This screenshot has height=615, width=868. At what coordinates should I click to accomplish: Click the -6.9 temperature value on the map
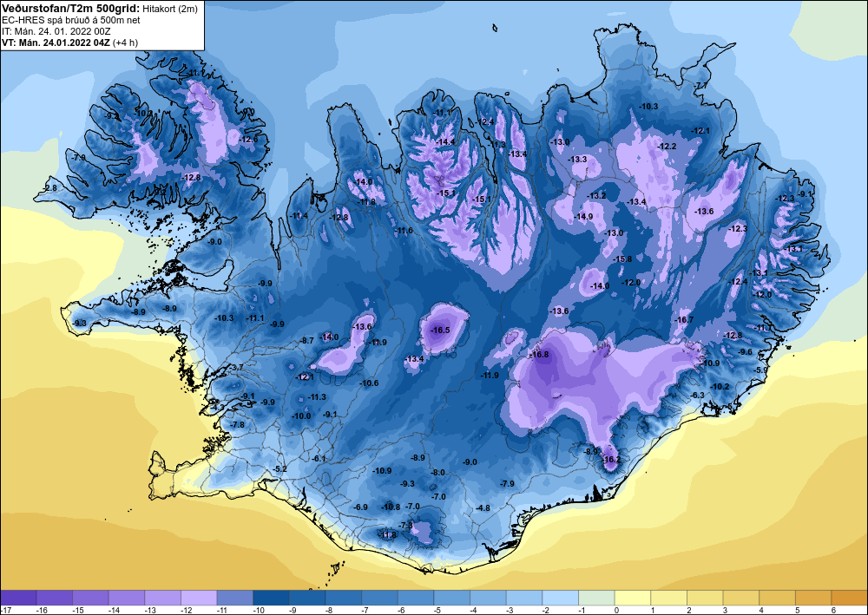click(360, 507)
